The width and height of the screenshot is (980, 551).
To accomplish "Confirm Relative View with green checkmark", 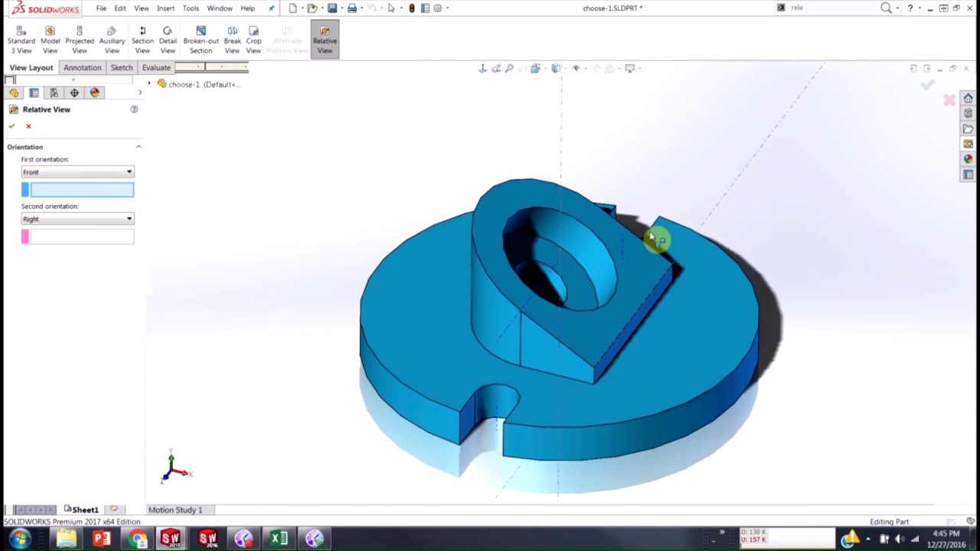I will (x=11, y=126).
